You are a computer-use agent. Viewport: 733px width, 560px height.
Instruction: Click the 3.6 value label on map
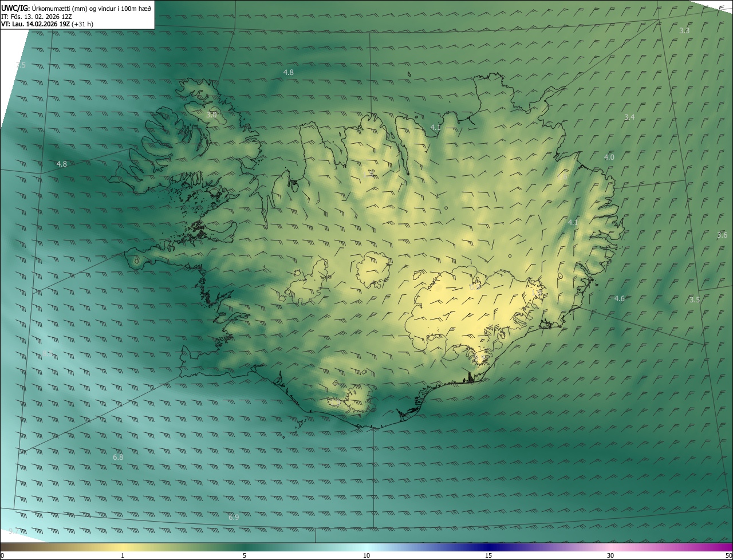coord(722,235)
